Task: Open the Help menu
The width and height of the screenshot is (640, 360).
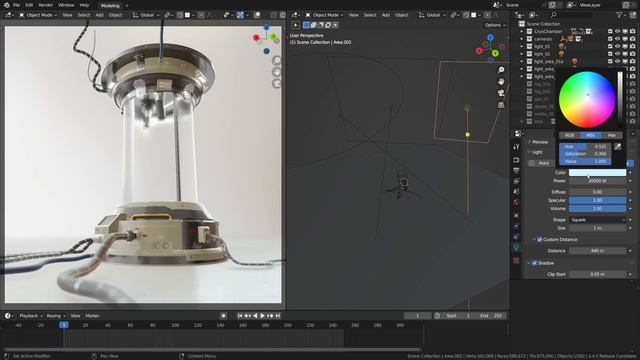Action: [84, 5]
